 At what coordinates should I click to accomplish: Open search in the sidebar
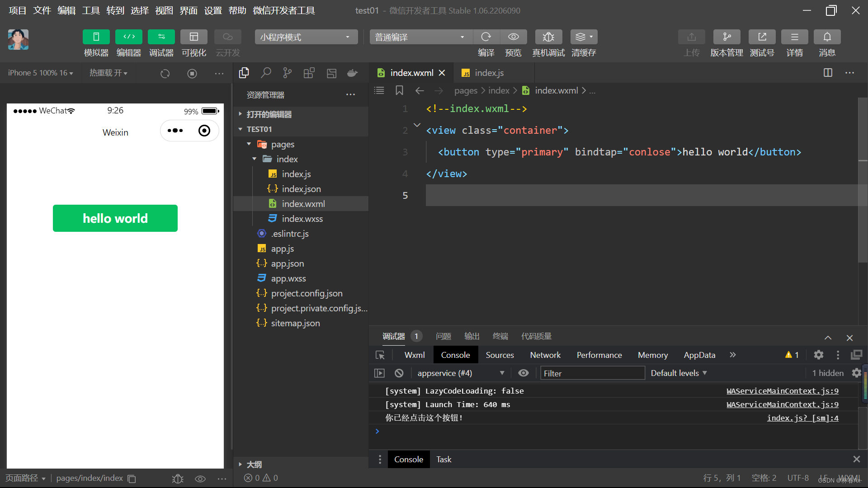266,73
